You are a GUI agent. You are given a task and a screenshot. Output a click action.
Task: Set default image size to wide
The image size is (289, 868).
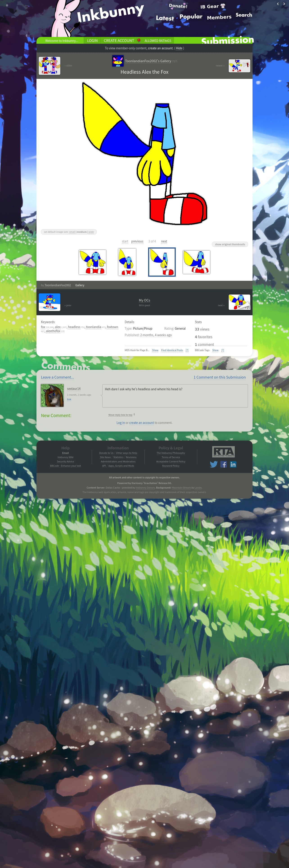pyautogui.click(x=91, y=232)
